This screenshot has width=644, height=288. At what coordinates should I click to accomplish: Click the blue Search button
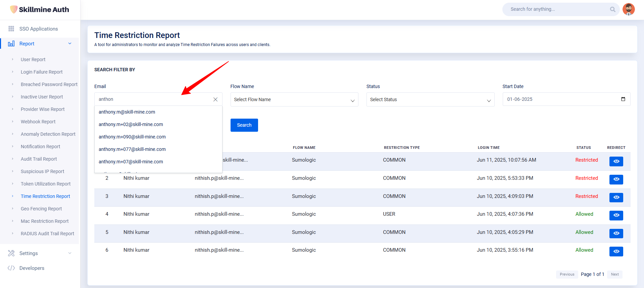[x=244, y=125]
